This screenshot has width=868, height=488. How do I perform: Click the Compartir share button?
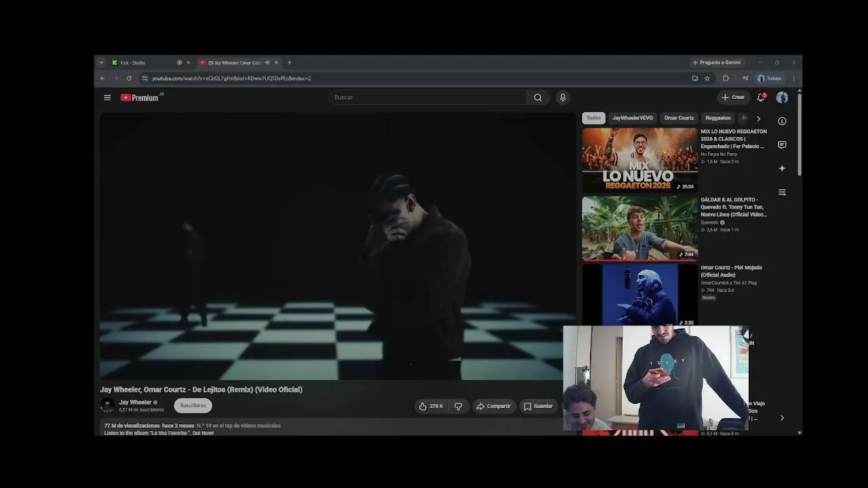494,406
